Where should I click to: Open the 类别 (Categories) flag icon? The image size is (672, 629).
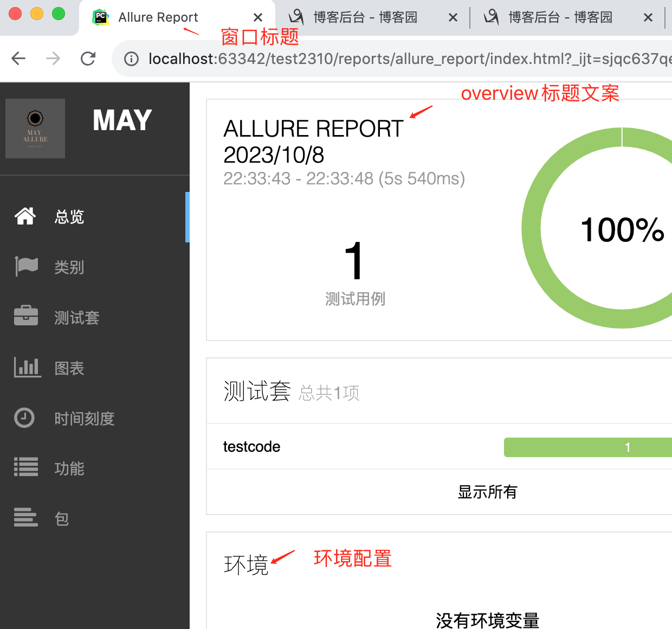click(x=25, y=266)
